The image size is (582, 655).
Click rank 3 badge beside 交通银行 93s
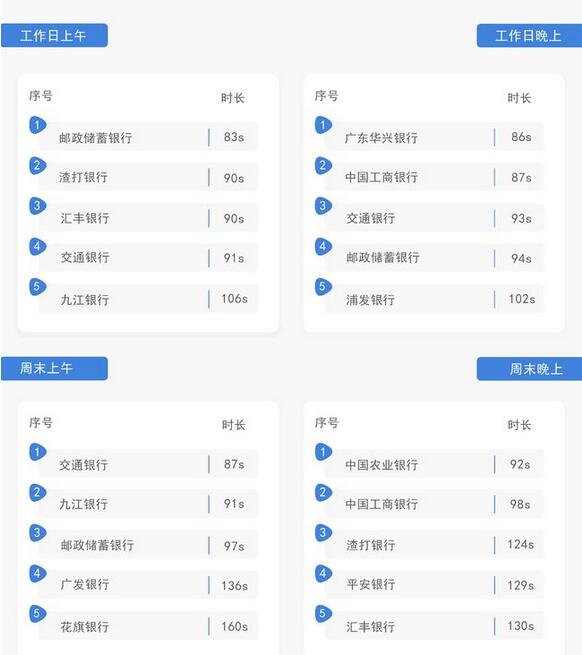tap(323, 206)
